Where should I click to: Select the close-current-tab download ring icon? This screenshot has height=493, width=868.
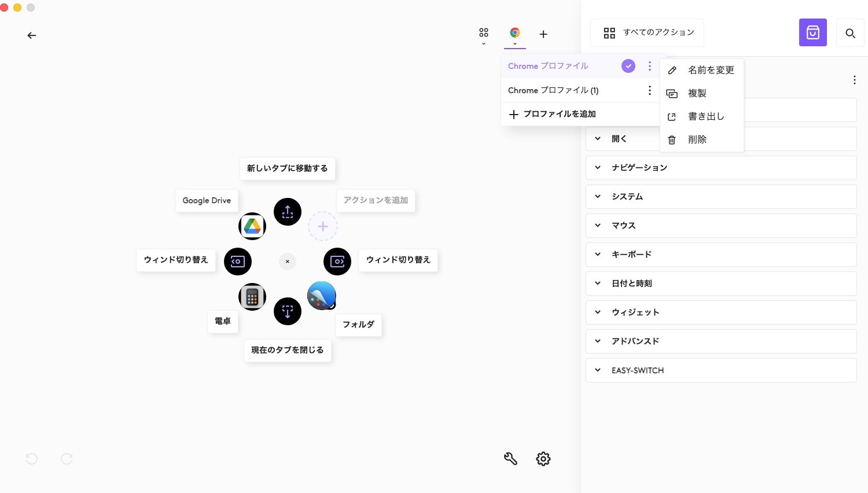coord(288,311)
